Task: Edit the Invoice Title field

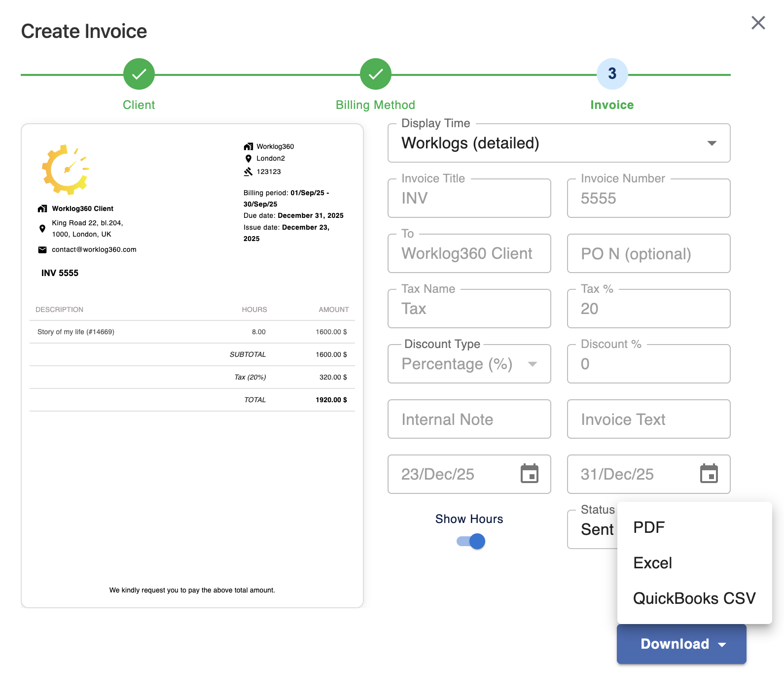Action: tap(469, 198)
